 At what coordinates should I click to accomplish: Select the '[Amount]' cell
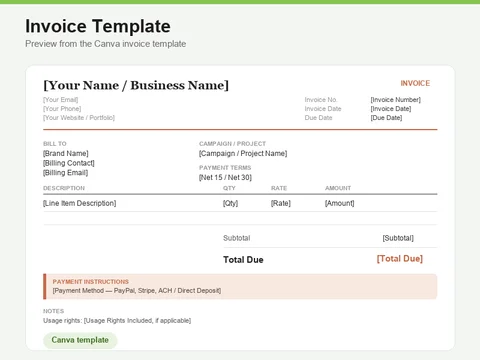click(x=340, y=203)
